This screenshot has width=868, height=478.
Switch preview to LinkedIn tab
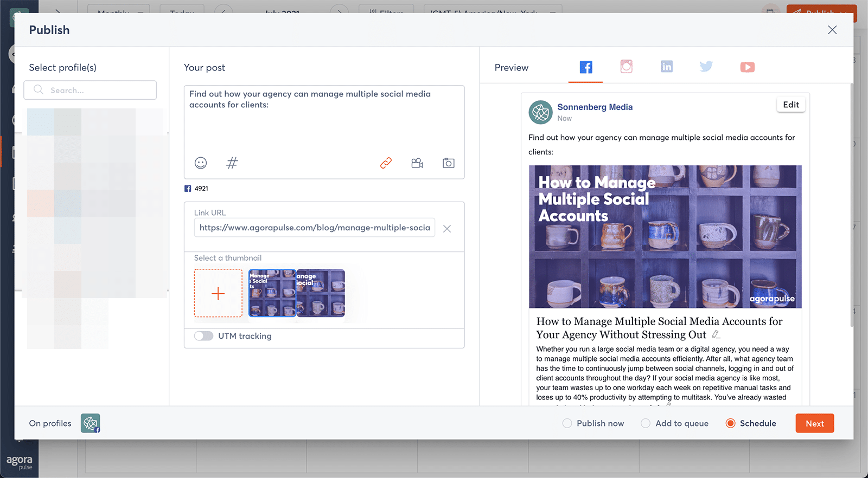click(x=667, y=67)
